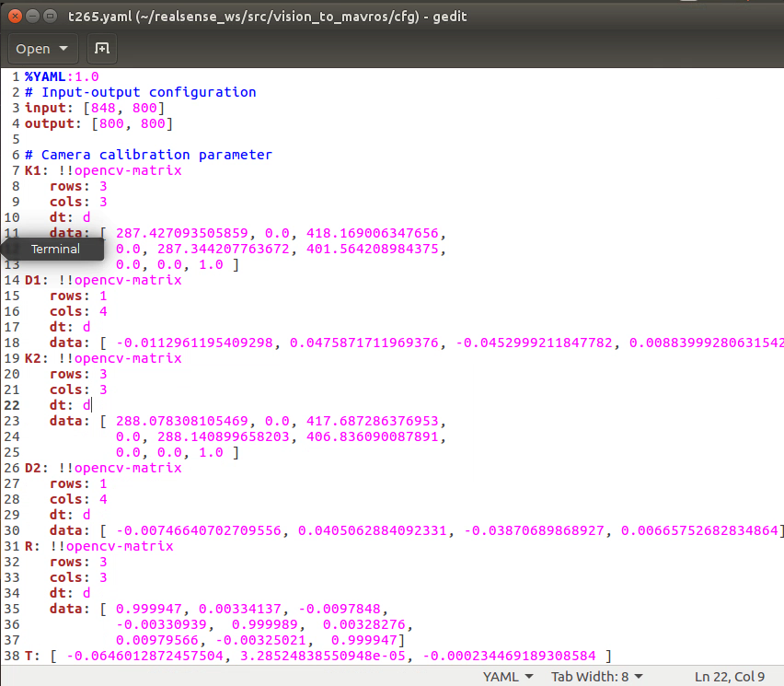Click the 'D1: !!opencv-matrix' line

click(x=103, y=280)
